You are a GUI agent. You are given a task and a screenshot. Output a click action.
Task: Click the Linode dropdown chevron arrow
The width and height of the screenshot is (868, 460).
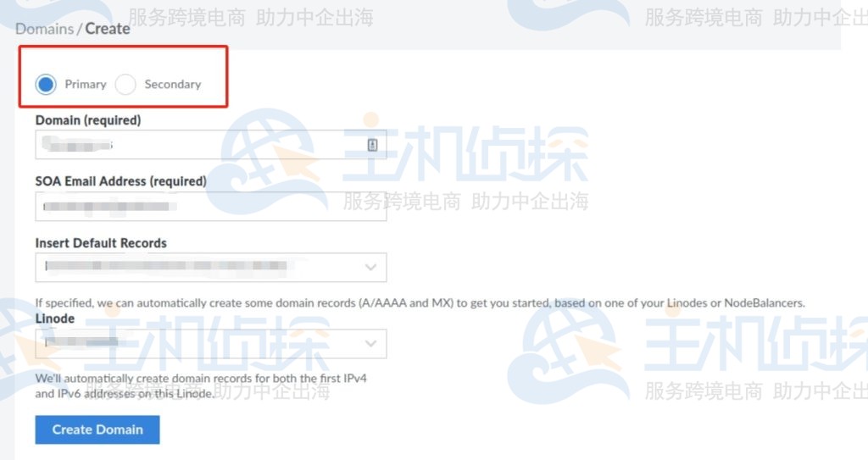[x=370, y=344]
